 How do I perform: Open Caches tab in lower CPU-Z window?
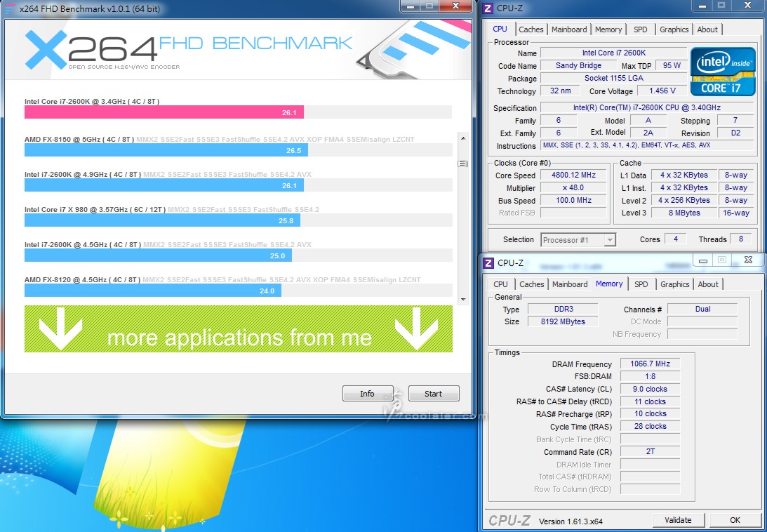point(532,284)
